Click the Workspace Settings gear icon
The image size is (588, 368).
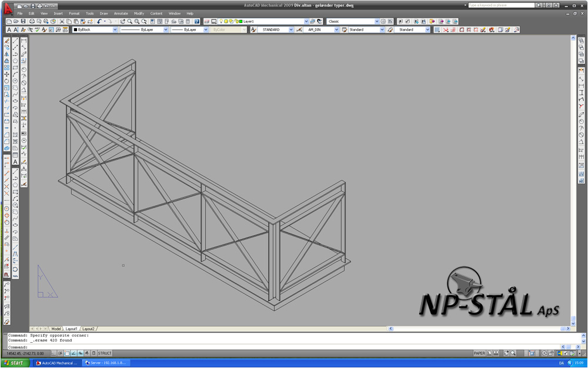click(x=383, y=21)
